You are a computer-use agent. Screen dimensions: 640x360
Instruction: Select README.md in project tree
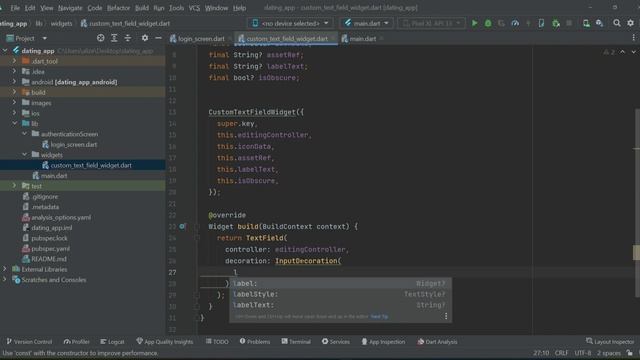49,259
